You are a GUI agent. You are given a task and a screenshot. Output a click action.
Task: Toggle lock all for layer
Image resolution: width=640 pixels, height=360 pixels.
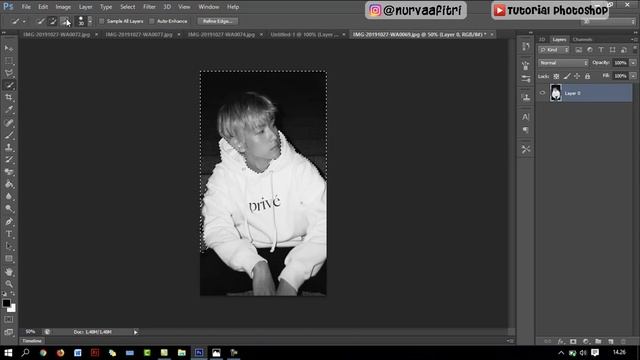(x=587, y=76)
